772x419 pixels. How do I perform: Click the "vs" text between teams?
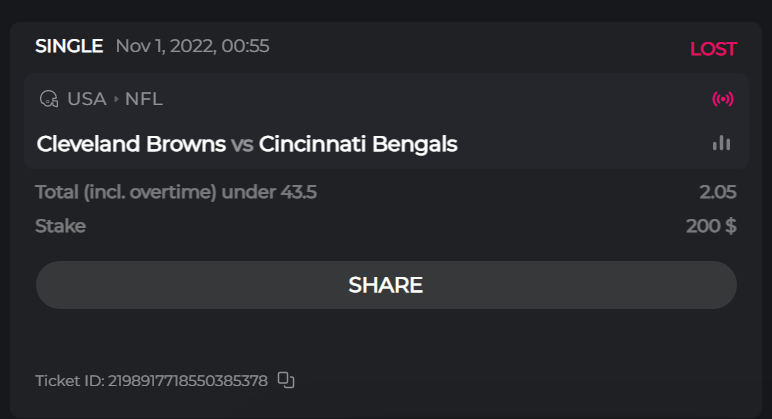pos(242,144)
